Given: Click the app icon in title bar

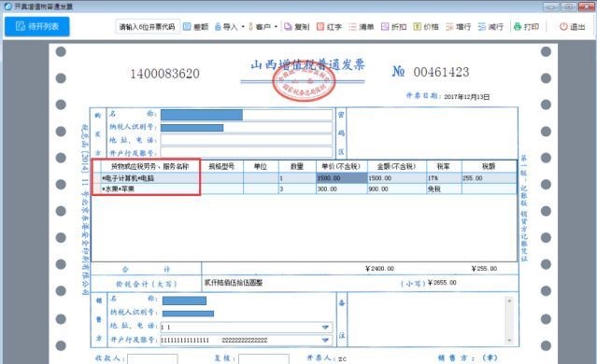Looking at the screenshot, I should [x=7, y=6].
